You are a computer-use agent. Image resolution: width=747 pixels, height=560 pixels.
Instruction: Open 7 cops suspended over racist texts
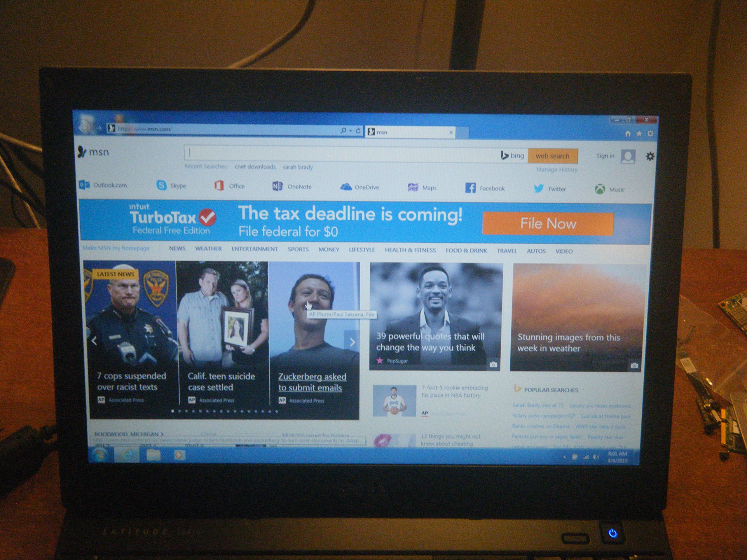pos(131,381)
